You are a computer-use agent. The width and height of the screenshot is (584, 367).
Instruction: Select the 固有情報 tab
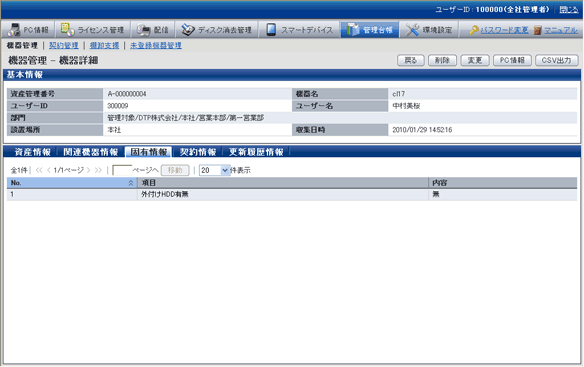pyautogui.click(x=149, y=152)
